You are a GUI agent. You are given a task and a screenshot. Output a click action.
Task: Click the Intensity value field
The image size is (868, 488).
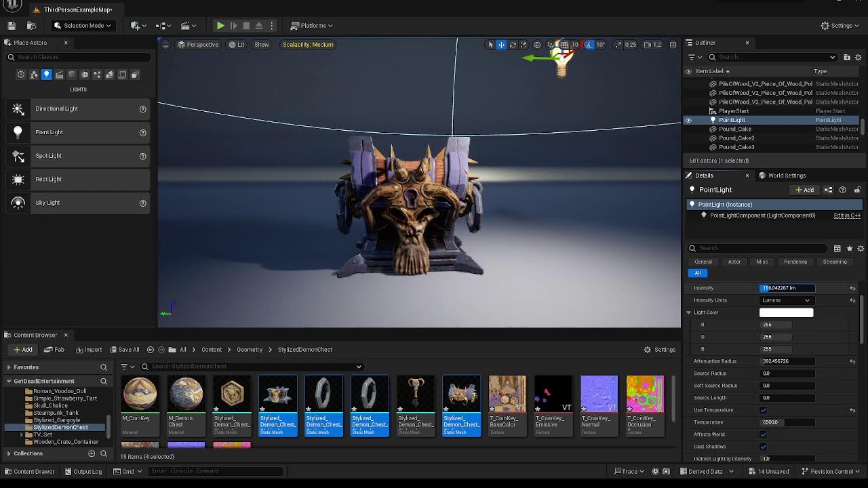(x=787, y=288)
